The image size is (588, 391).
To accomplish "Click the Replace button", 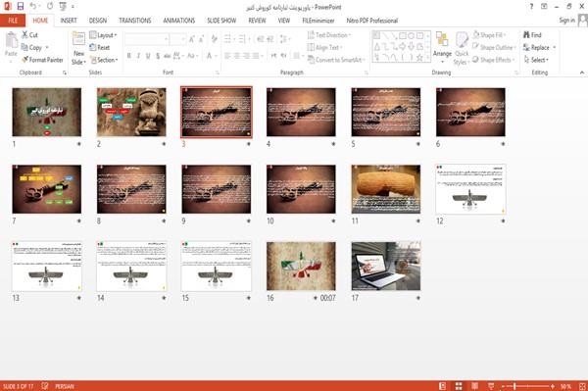I will [x=537, y=48].
